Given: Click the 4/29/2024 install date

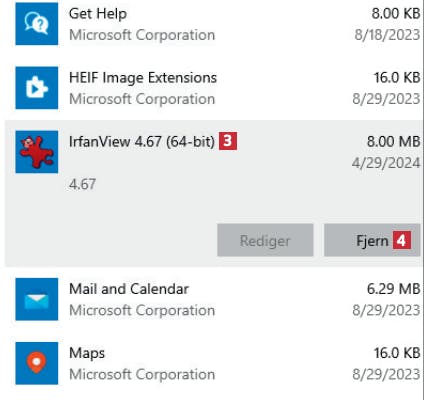Looking at the screenshot, I should [x=386, y=163].
